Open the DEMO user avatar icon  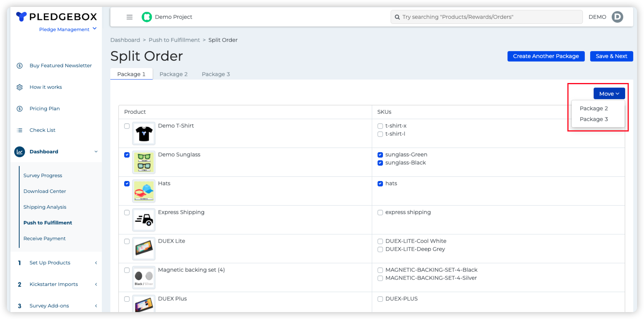pyautogui.click(x=617, y=17)
